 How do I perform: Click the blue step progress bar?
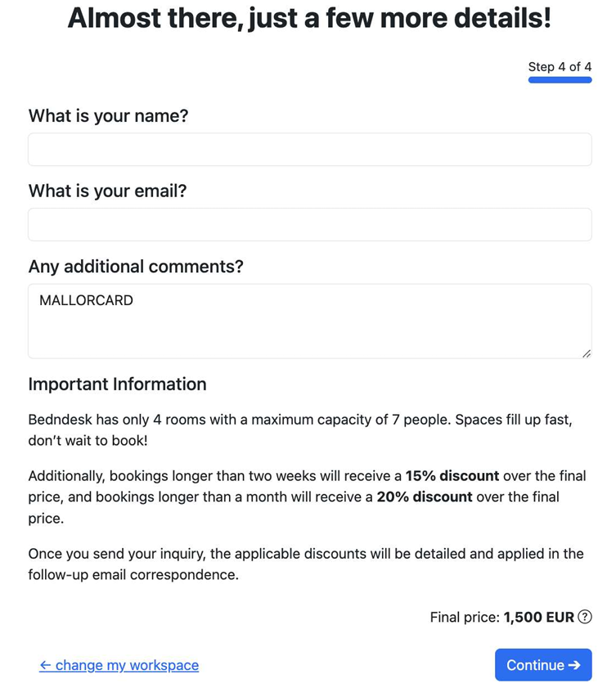point(560,80)
